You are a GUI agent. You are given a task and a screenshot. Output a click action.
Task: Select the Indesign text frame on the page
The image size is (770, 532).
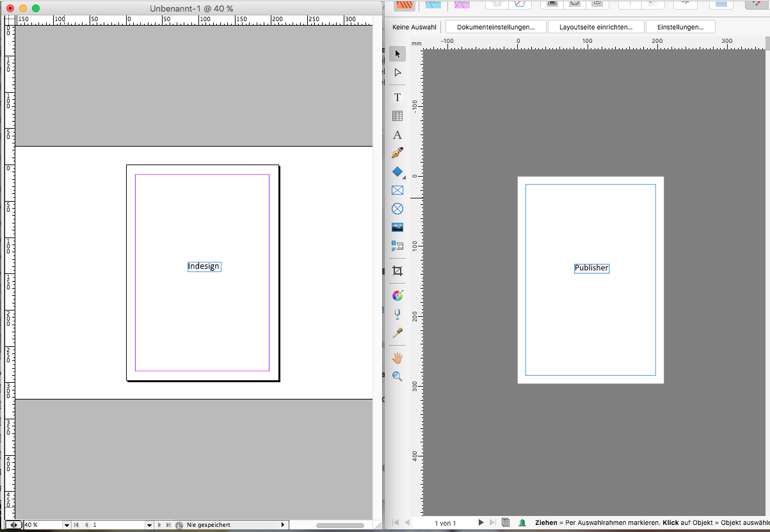click(x=204, y=266)
